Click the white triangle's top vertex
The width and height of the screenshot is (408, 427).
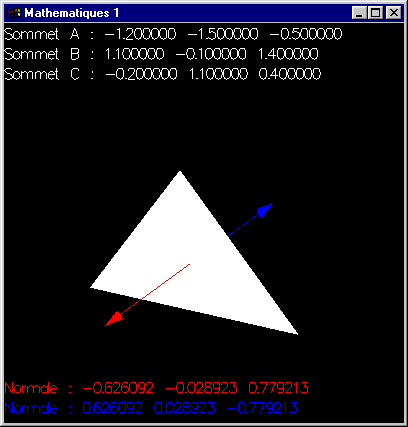180,172
